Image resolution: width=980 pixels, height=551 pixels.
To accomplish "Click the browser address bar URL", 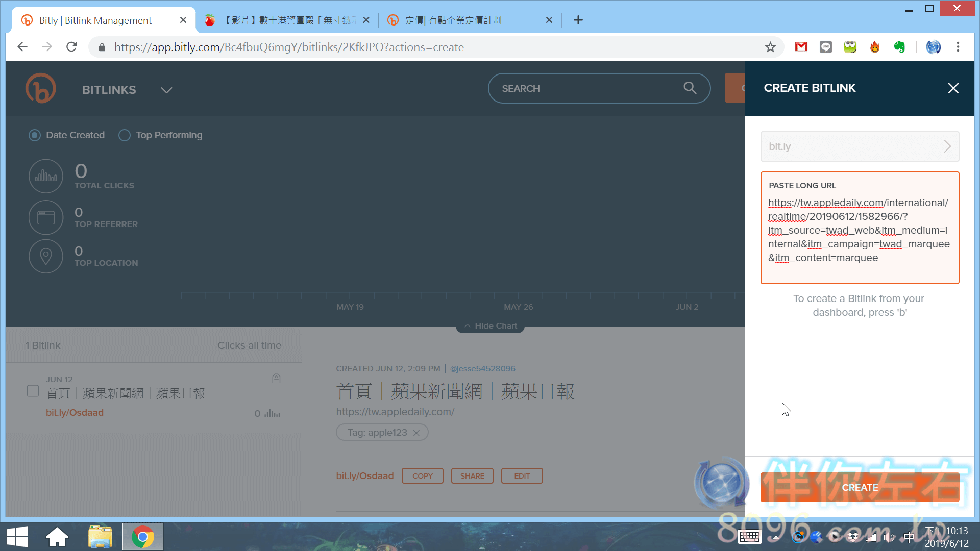I will pyautogui.click(x=289, y=47).
